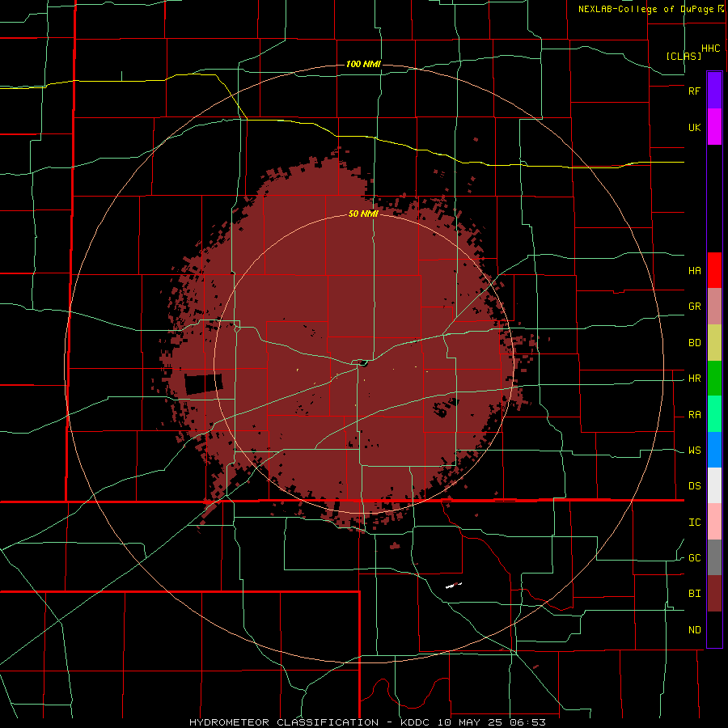
Task: Select the "GR" legend label
Action: click(694, 307)
